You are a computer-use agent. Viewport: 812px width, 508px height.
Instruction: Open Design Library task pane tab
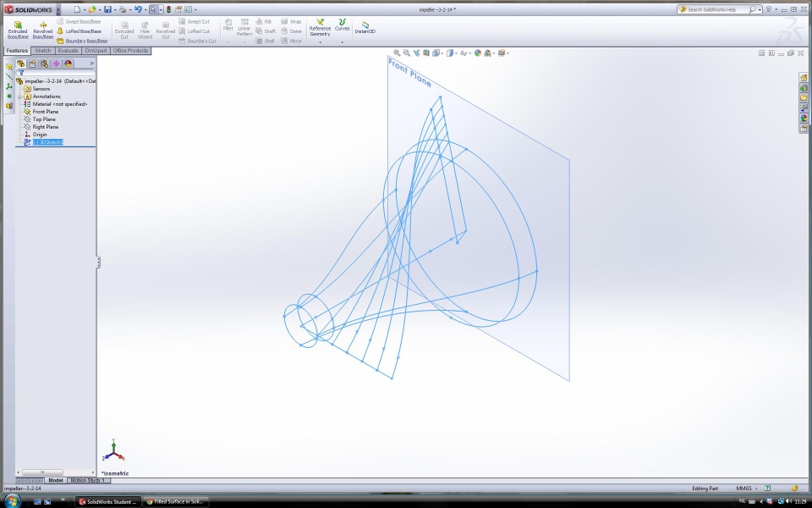804,87
